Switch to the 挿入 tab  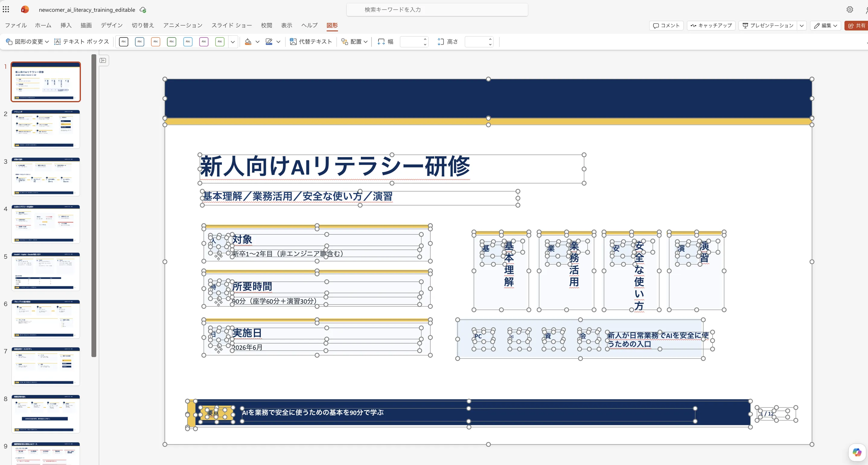[66, 25]
